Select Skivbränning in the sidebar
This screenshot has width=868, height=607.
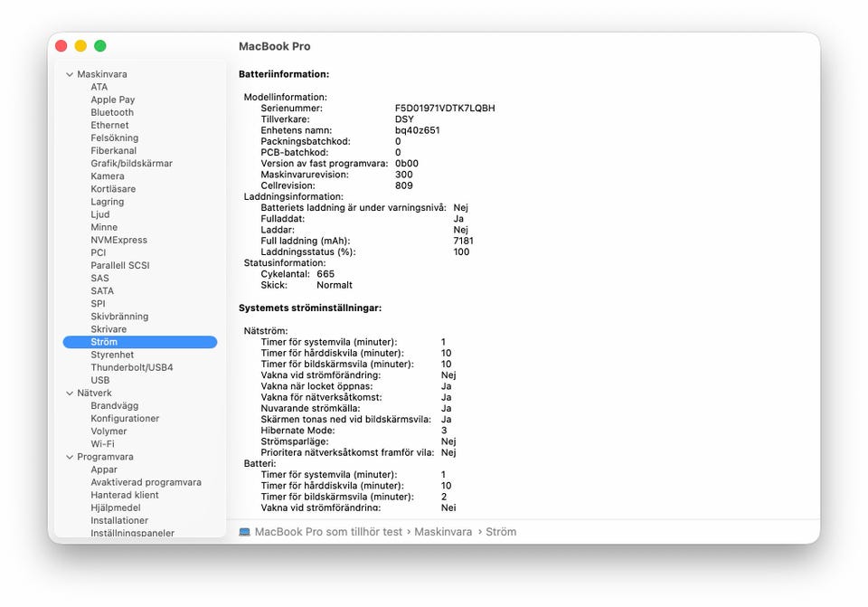pyautogui.click(x=119, y=317)
